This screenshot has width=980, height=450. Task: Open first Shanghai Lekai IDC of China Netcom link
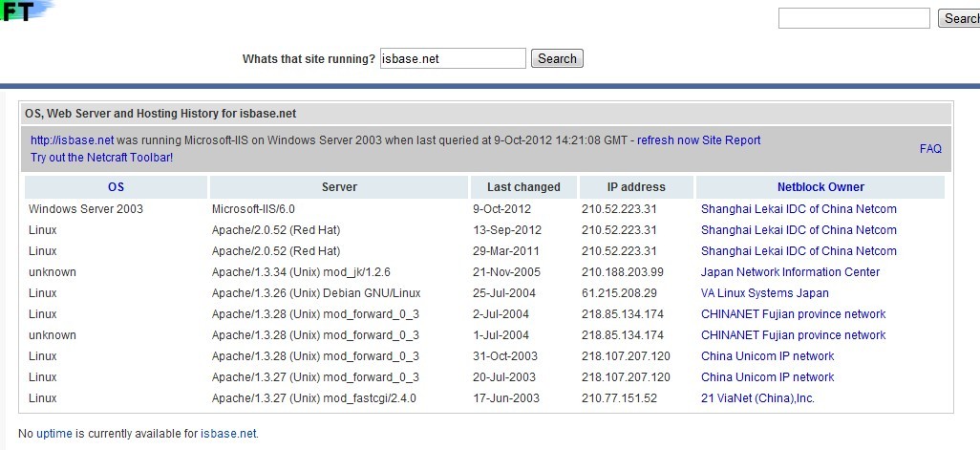click(x=799, y=208)
